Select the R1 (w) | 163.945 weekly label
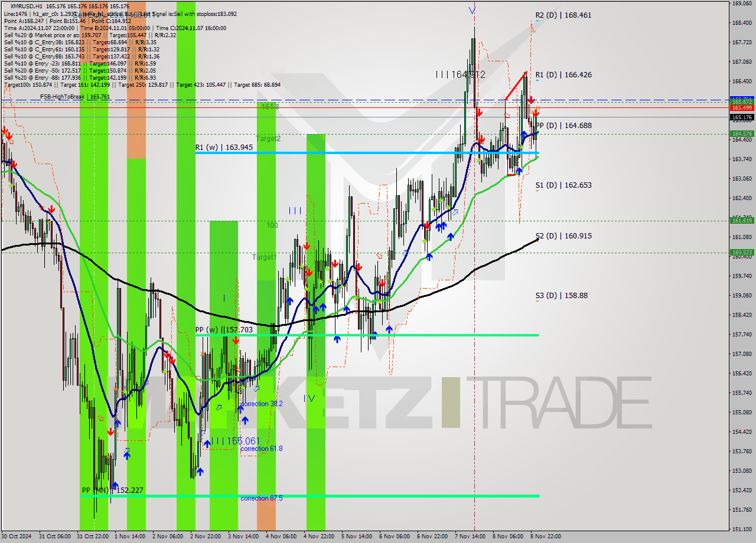Image resolution: width=756 pixels, height=543 pixels. tap(224, 148)
